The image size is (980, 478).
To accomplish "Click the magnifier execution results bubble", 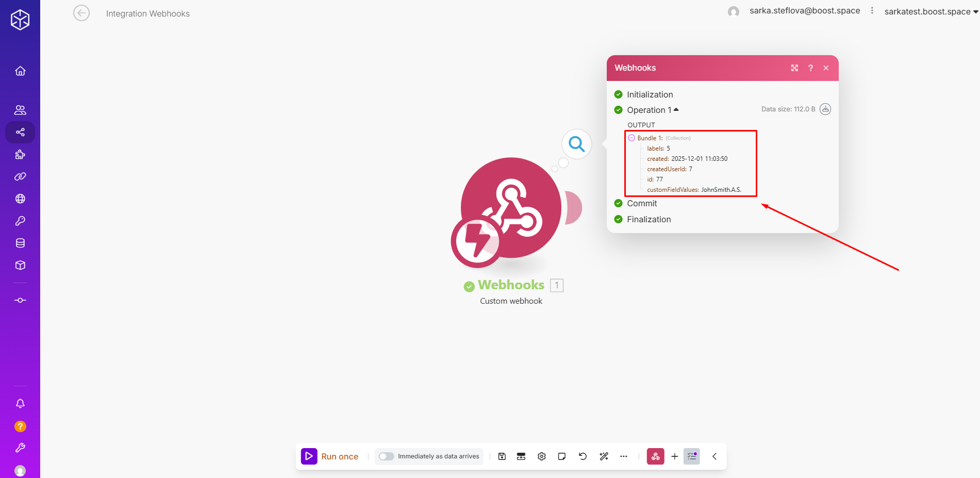I will (x=576, y=144).
